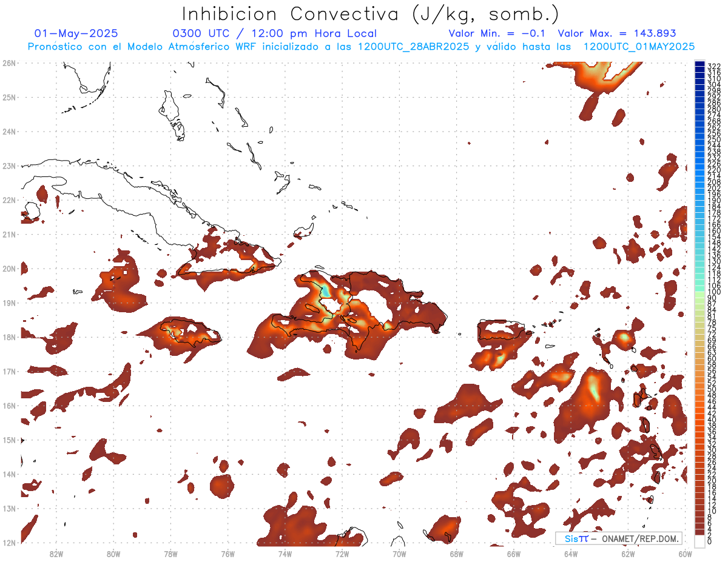Click the 68W longitude label
This screenshot has height=562, width=728.
click(457, 554)
